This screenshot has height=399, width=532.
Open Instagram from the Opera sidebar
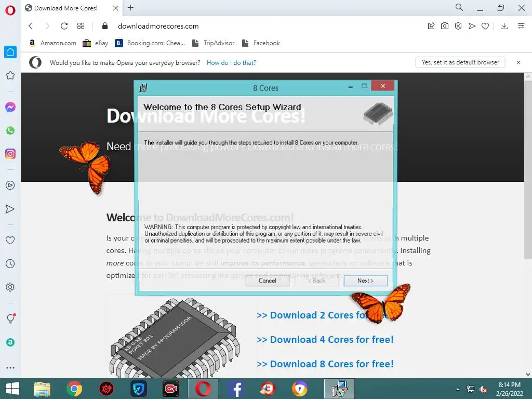pyautogui.click(x=10, y=154)
